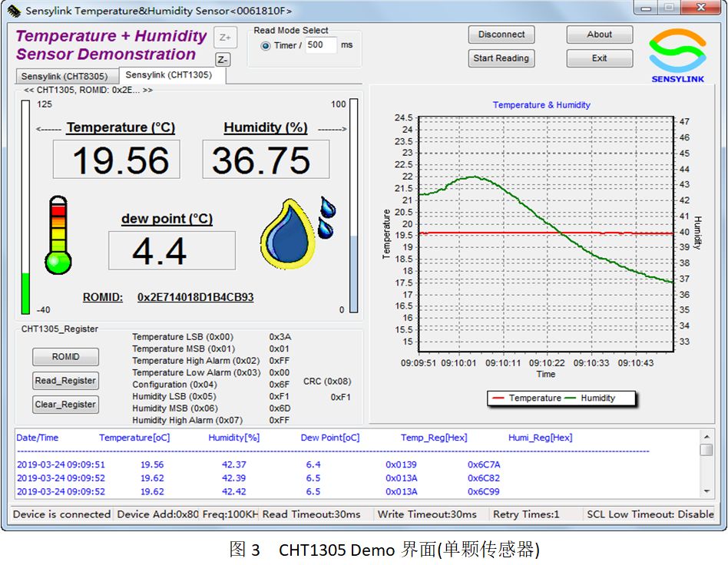Select the Timer read mode radio button
Screen dimensions: 728x565
pyautogui.click(x=266, y=46)
